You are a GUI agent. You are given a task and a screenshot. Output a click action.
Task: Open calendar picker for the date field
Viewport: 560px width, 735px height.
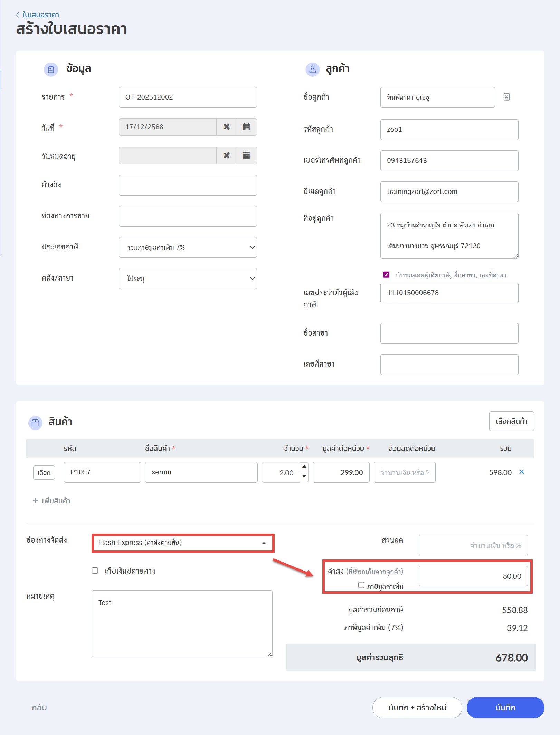246,127
